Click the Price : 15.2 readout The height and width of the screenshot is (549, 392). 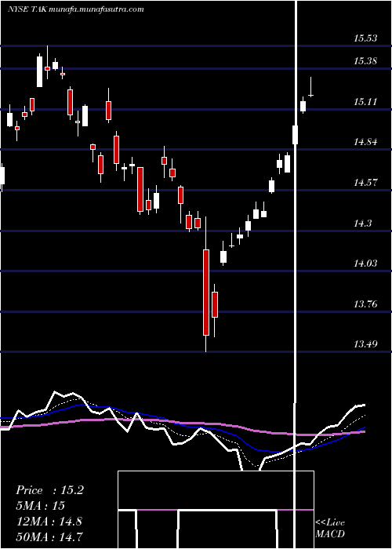click(x=49, y=490)
